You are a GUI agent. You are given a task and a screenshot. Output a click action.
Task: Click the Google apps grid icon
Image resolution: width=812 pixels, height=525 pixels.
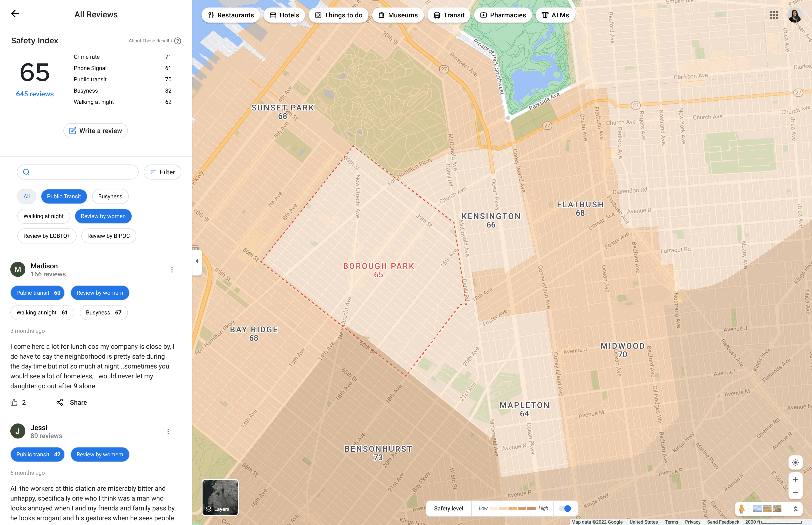(x=774, y=15)
